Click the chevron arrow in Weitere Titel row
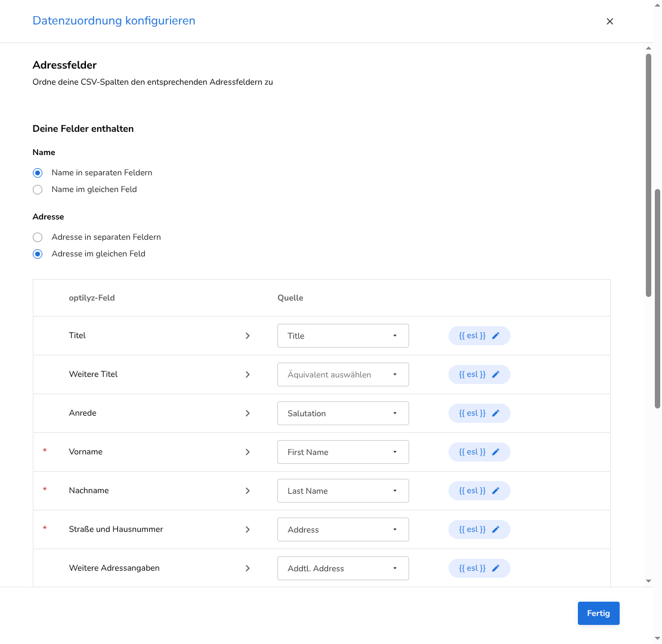The width and height of the screenshot is (662, 644). pyautogui.click(x=248, y=374)
